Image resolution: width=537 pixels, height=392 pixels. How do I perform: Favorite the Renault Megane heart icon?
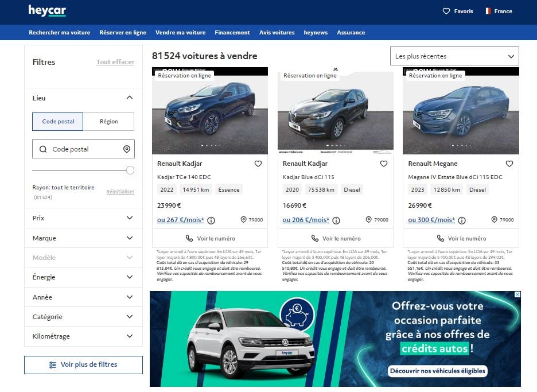tap(509, 164)
